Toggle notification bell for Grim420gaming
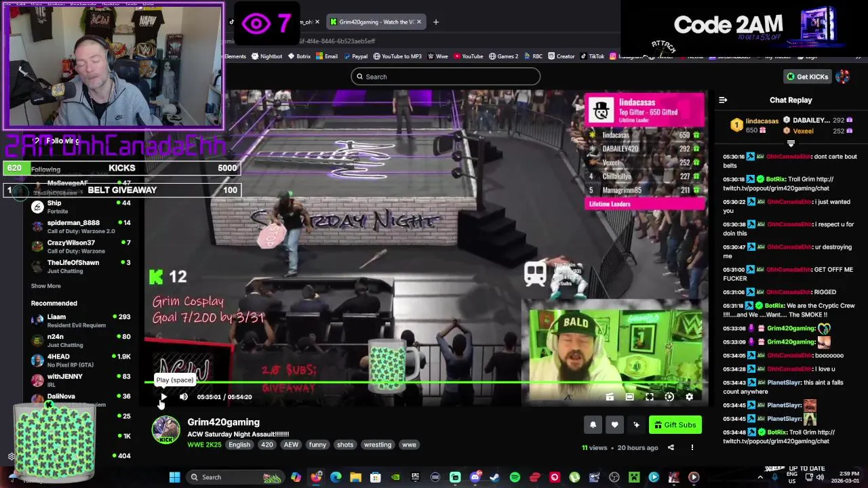Image resolution: width=868 pixels, height=488 pixels. [593, 425]
